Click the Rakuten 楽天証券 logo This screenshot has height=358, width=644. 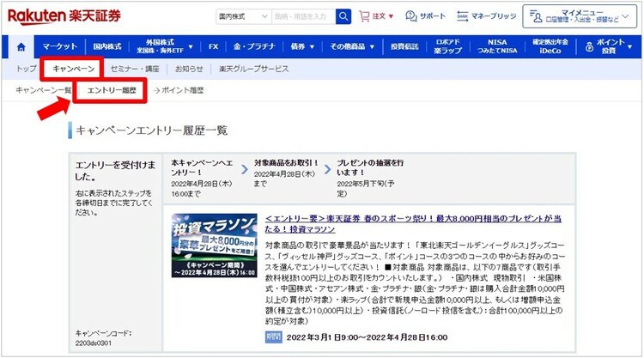[64, 16]
